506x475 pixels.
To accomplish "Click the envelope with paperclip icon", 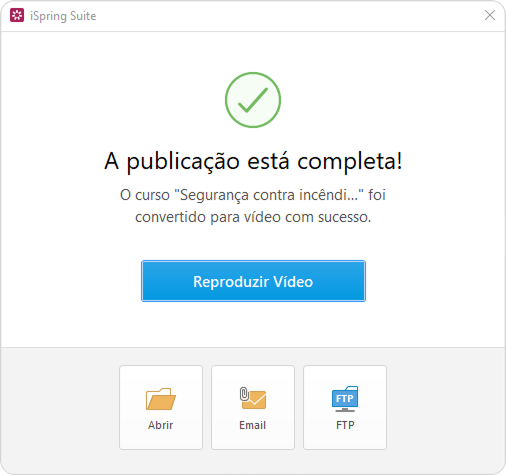I will (x=253, y=398).
